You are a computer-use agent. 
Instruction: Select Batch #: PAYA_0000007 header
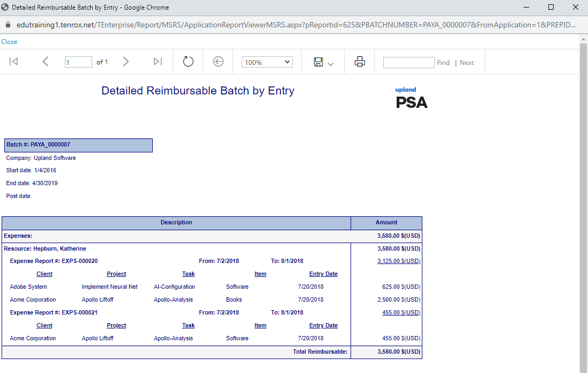coord(78,145)
